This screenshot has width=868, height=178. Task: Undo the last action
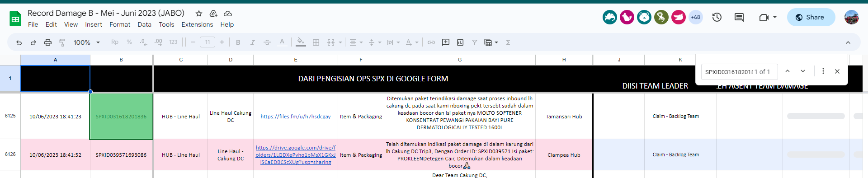pyautogui.click(x=19, y=42)
